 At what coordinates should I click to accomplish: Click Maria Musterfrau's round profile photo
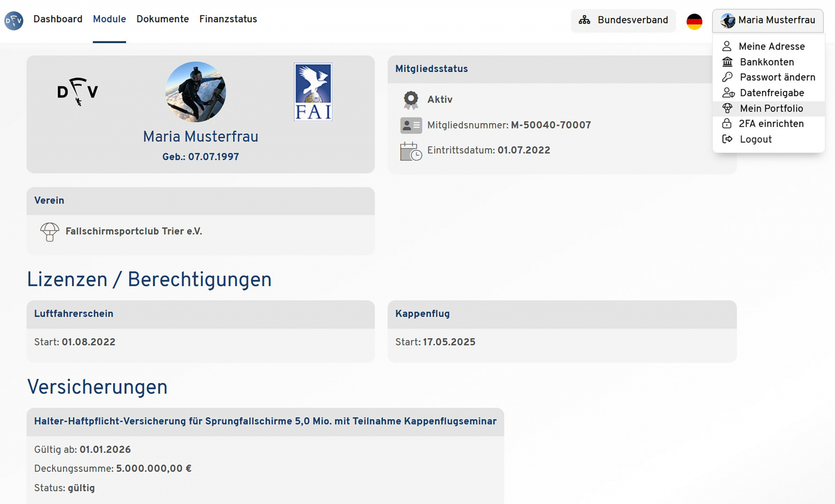click(196, 92)
